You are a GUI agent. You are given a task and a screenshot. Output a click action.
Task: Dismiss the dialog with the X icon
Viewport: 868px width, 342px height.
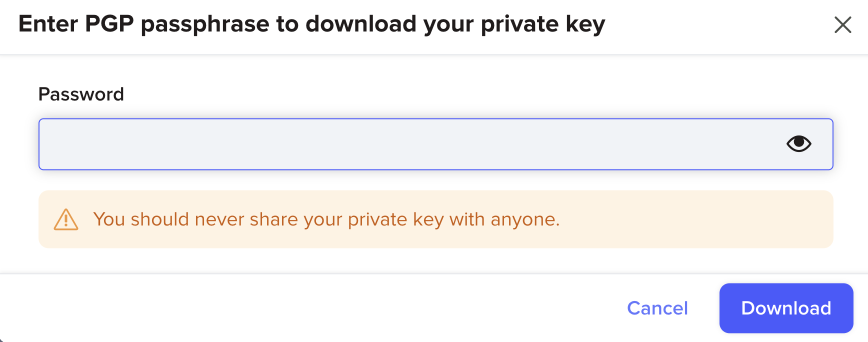pyautogui.click(x=842, y=24)
